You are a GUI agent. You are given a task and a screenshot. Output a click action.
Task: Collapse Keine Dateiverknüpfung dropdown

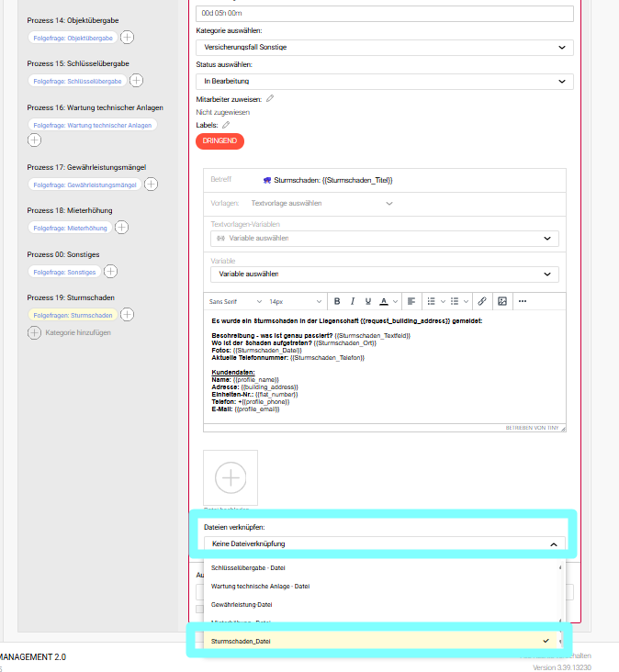coord(385,543)
